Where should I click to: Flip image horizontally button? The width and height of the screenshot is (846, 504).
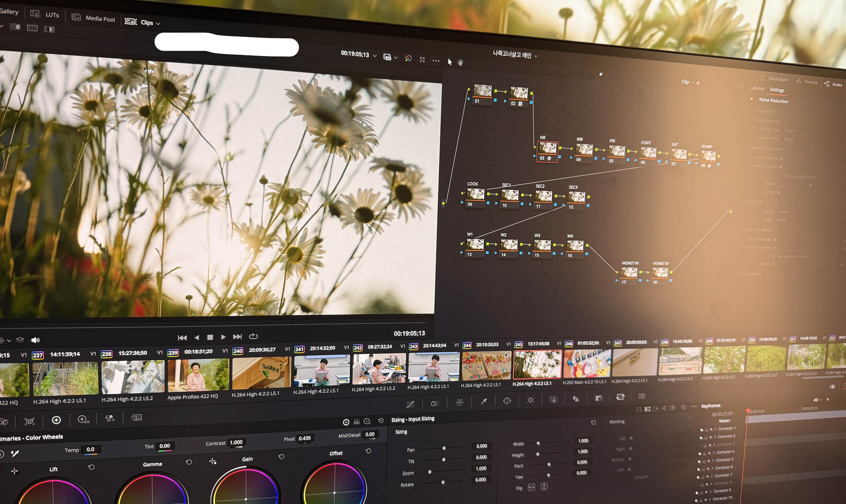(531, 487)
